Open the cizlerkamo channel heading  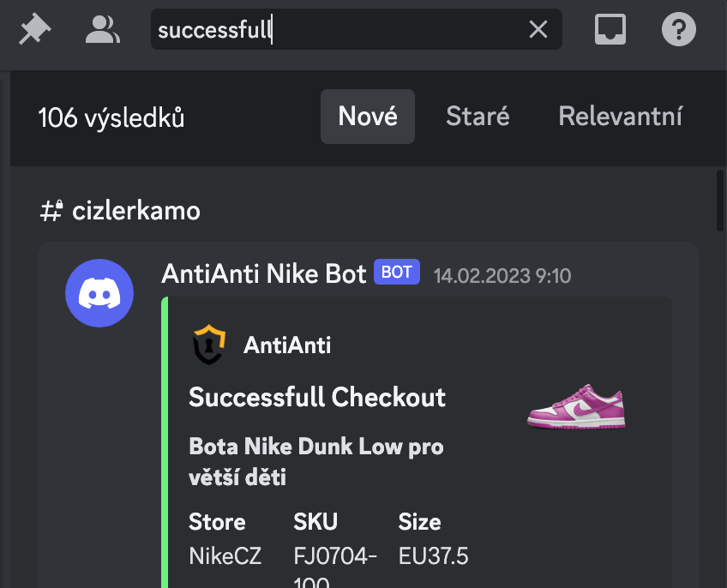point(135,211)
